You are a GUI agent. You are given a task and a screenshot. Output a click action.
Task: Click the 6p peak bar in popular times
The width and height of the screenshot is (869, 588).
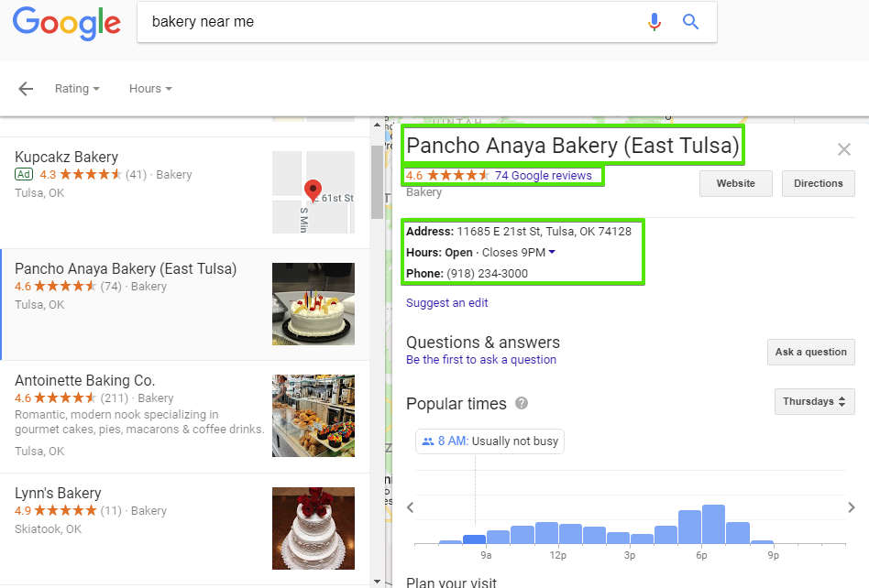pos(713,524)
